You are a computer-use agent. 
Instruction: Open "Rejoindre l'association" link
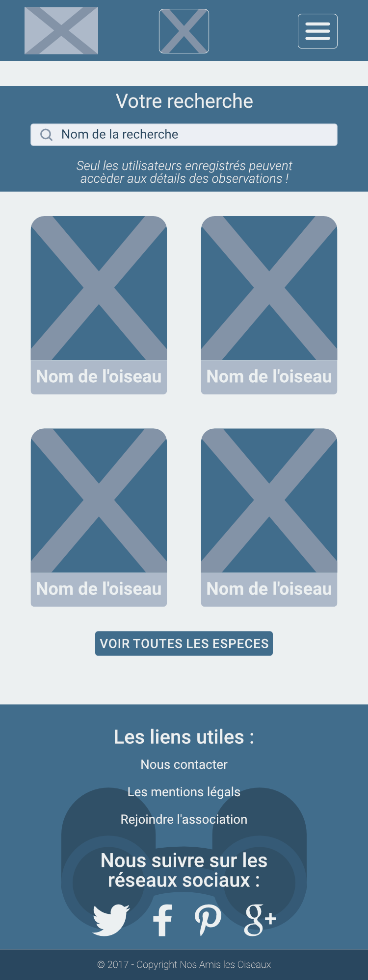tap(184, 819)
